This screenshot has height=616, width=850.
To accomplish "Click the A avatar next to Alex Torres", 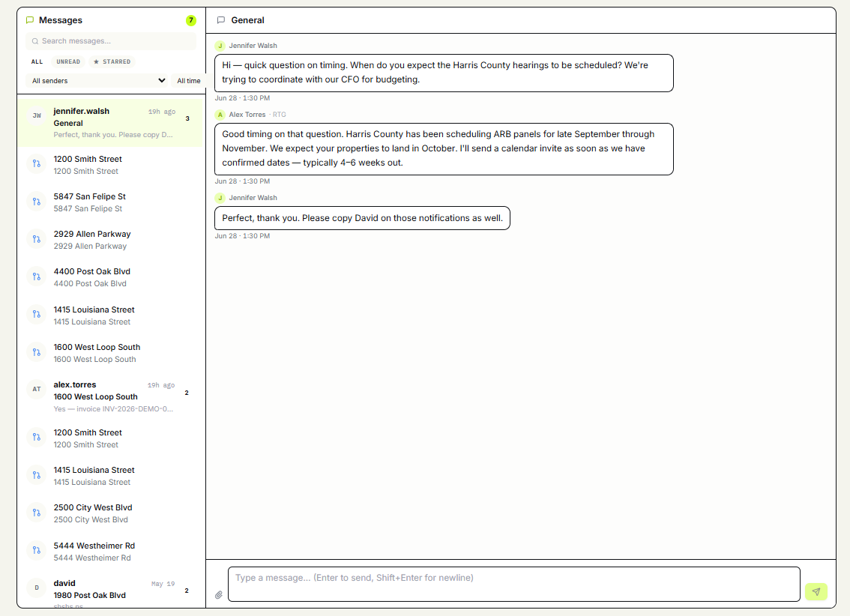I will [220, 115].
